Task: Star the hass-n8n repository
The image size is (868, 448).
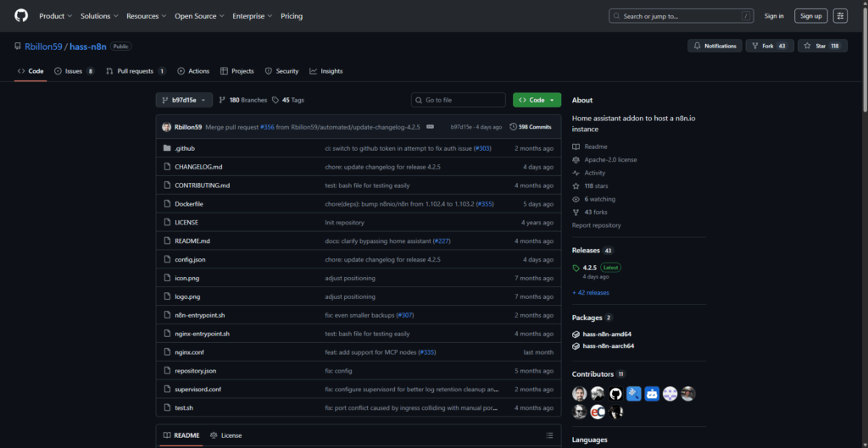Action: 822,46
